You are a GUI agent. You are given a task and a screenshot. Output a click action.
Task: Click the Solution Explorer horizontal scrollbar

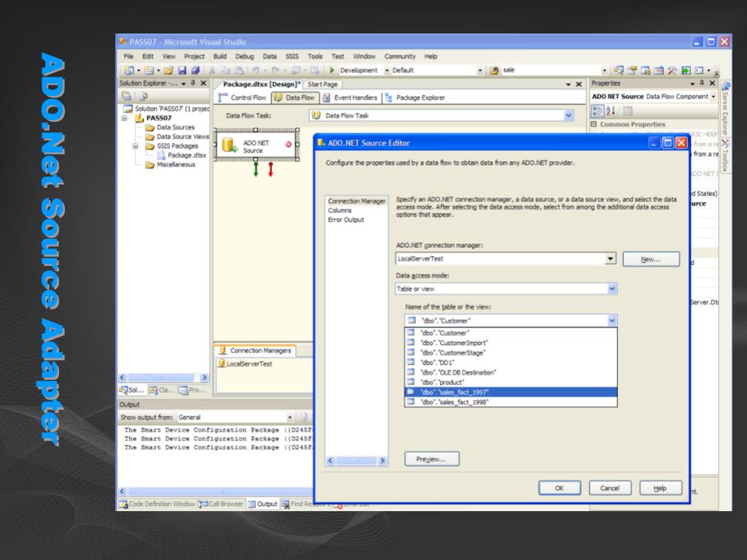163,378
